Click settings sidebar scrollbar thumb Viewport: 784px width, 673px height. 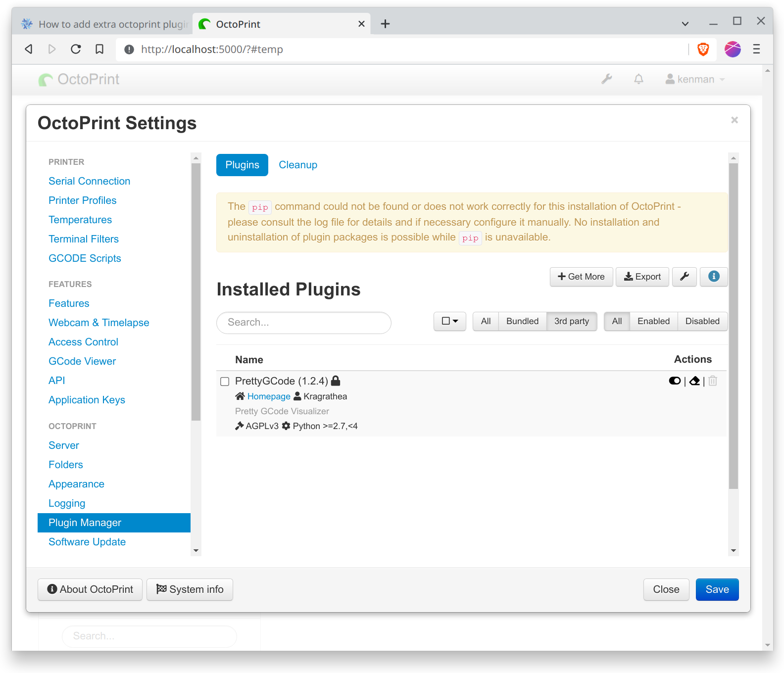(x=196, y=292)
